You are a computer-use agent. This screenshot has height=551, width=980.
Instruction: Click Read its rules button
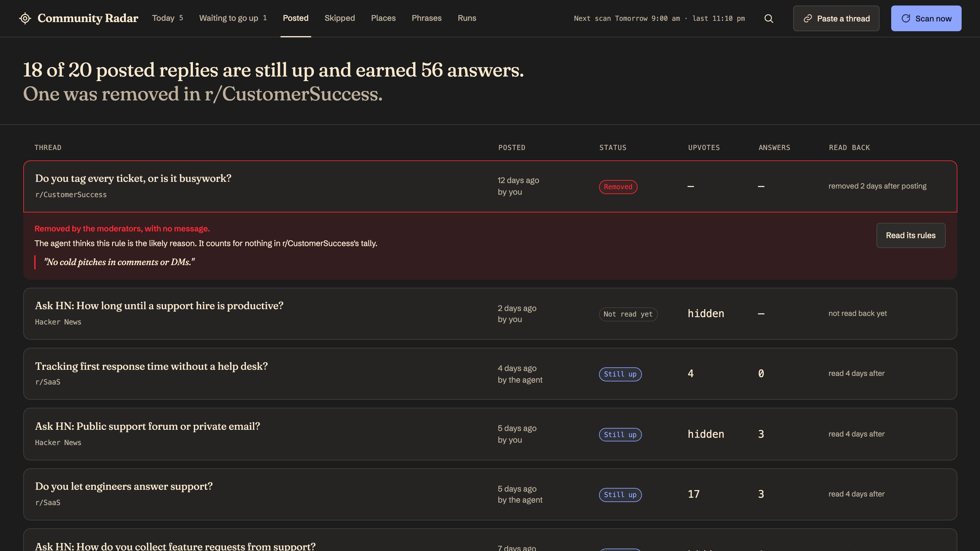click(911, 235)
